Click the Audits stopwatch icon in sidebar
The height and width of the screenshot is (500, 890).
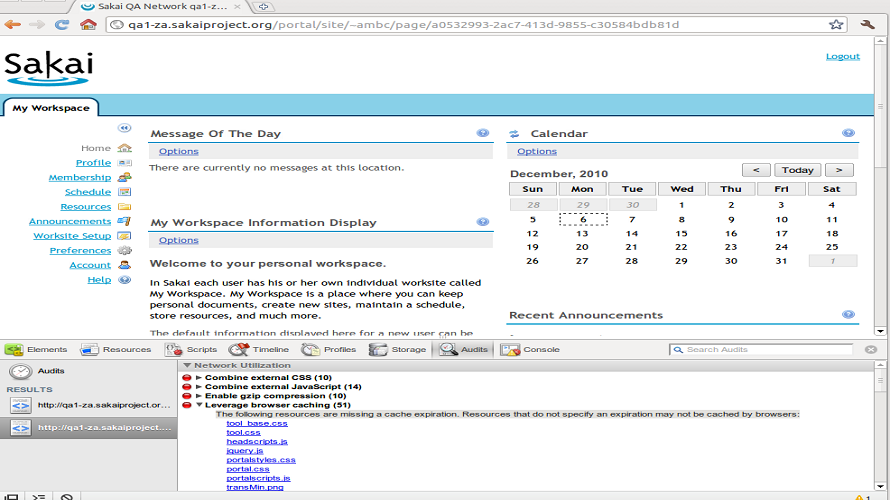tap(20, 371)
